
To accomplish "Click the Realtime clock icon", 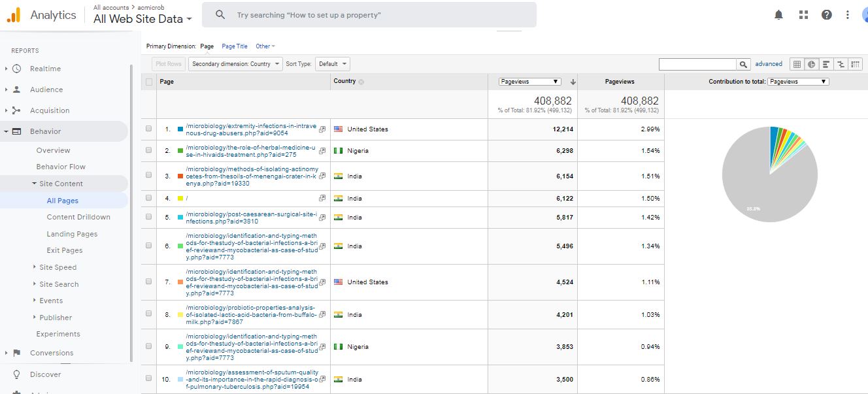I will (16, 69).
